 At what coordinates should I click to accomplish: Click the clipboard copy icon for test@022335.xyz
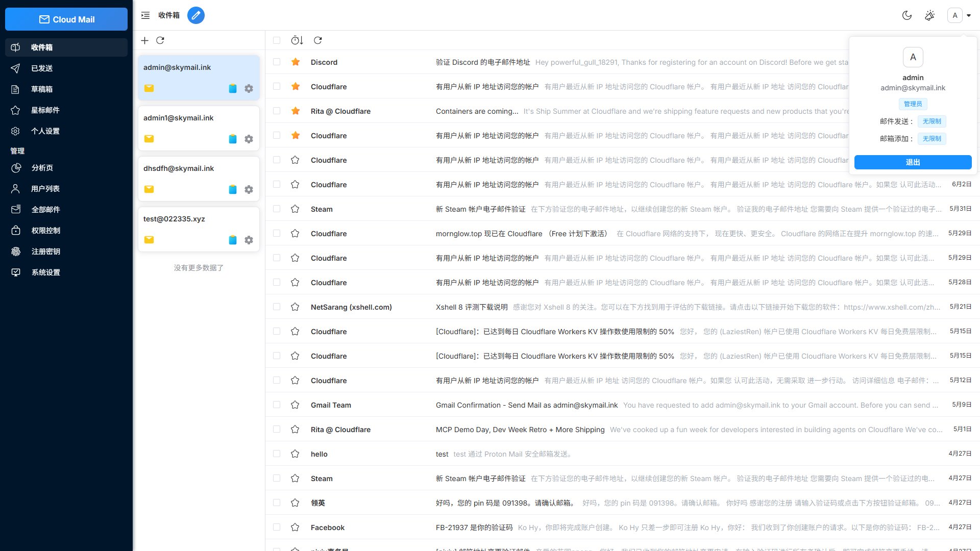click(x=233, y=240)
